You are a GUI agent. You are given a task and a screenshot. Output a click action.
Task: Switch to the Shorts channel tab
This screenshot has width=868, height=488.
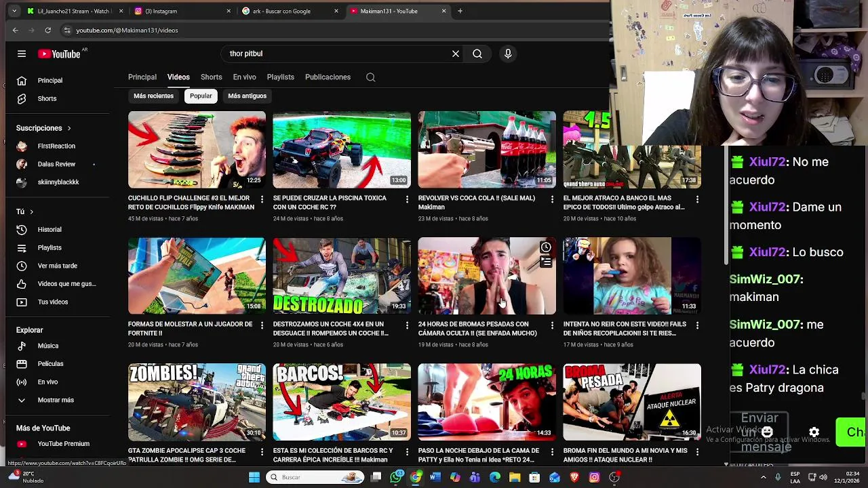click(x=211, y=77)
